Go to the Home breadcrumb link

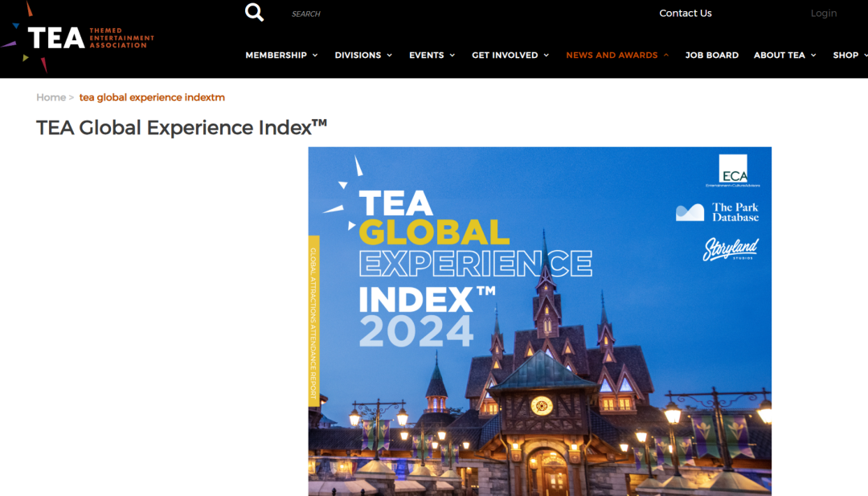pyautogui.click(x=51, y=97)
